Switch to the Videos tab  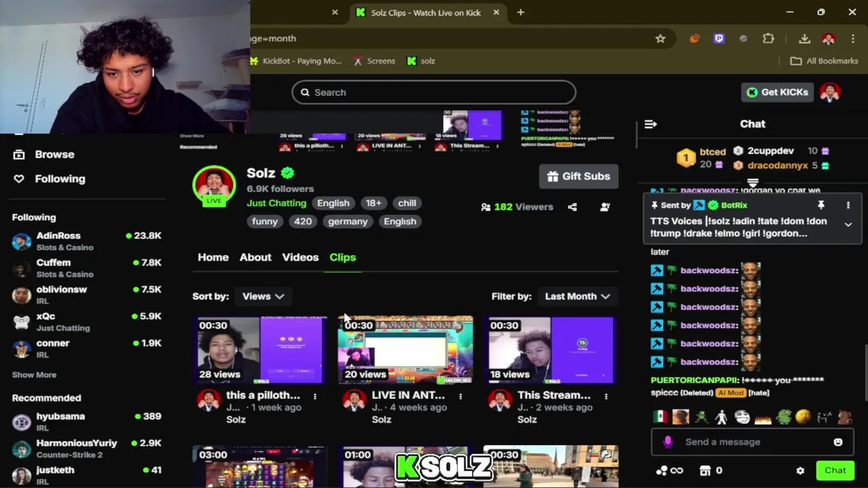click(300, 258)
